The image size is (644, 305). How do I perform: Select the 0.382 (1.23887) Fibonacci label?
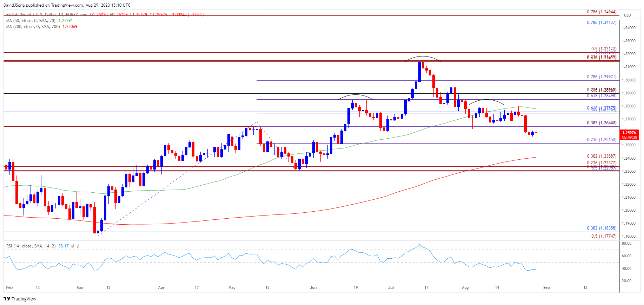pos(602,157)
